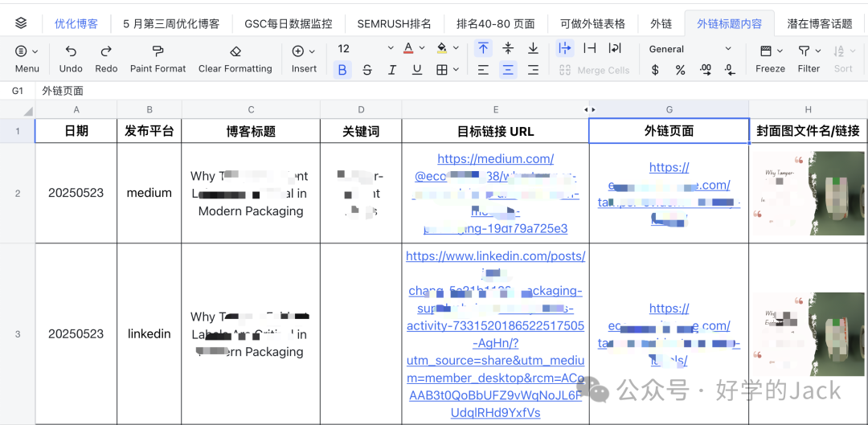The width and height of the screenshot is (868, 425).
Task: Click the cover image thumbnail in row 3
Action: click(x=809, y=334)
